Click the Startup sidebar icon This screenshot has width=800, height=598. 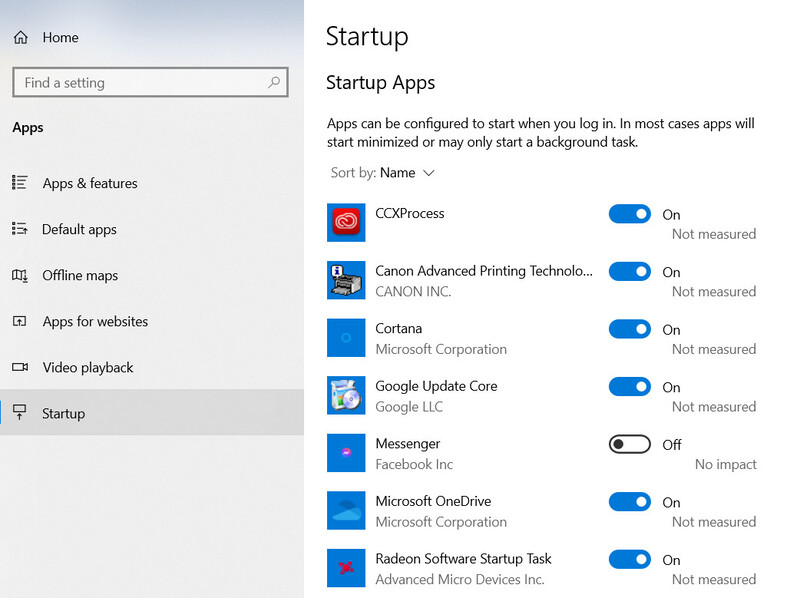pos(19,412)
